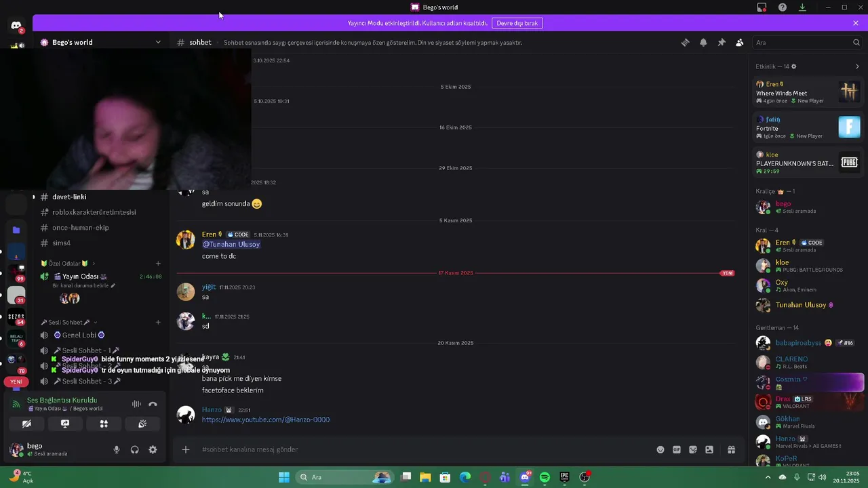The width and height of the screenshot is (868, 488).
Task: Click Devre dışı bırak streamer mode button
Action: pyautogui.click(x=517, y=23)
